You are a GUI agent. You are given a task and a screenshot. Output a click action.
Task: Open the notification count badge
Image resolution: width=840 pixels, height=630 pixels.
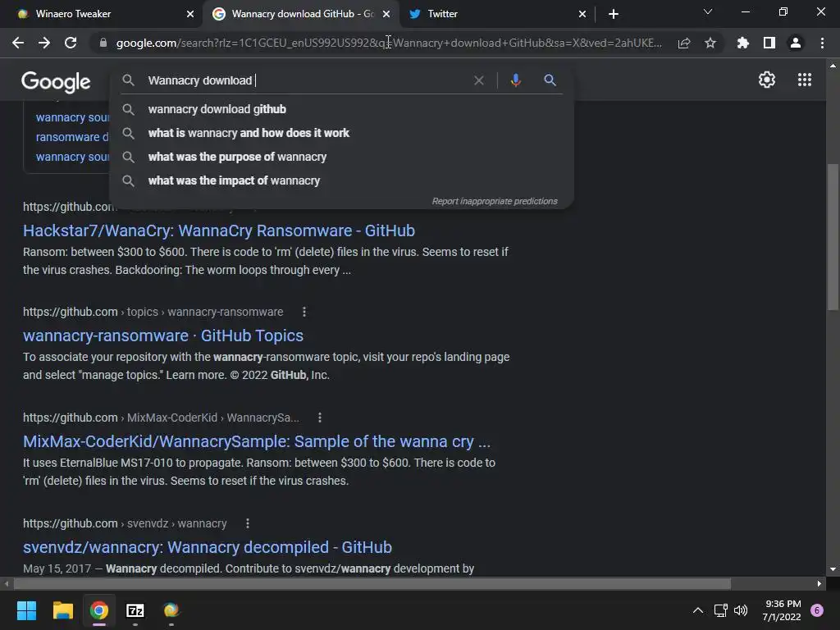[817, 610]
